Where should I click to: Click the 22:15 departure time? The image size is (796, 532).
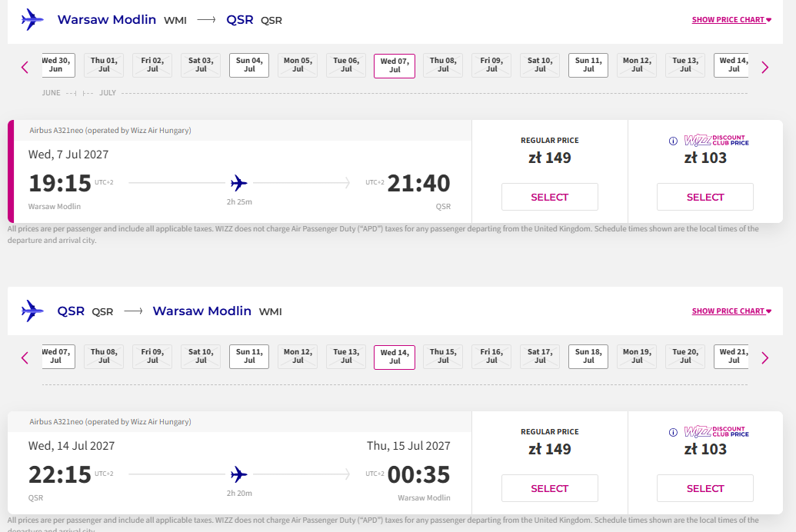tap(60, 474)
